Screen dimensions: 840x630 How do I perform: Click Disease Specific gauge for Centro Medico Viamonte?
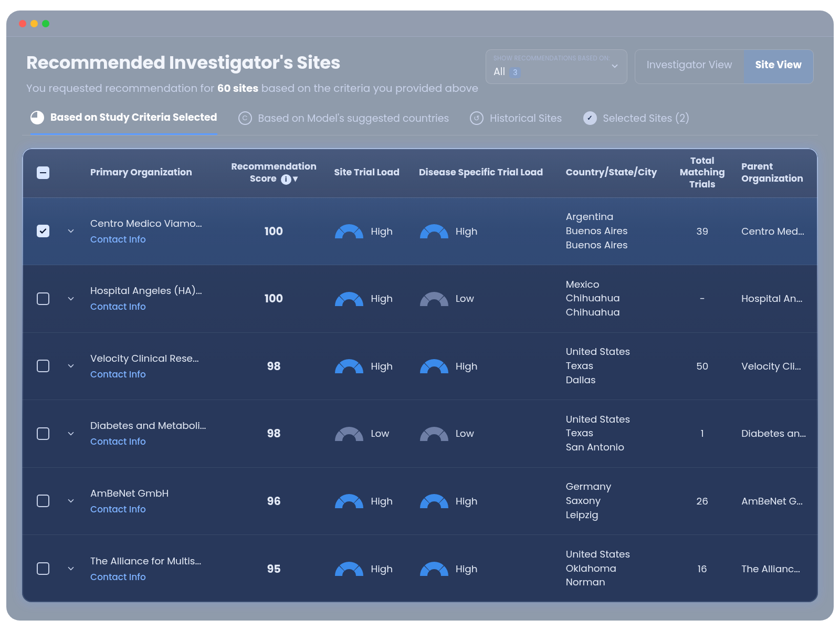pyautogui.click(x=434, y=232)
